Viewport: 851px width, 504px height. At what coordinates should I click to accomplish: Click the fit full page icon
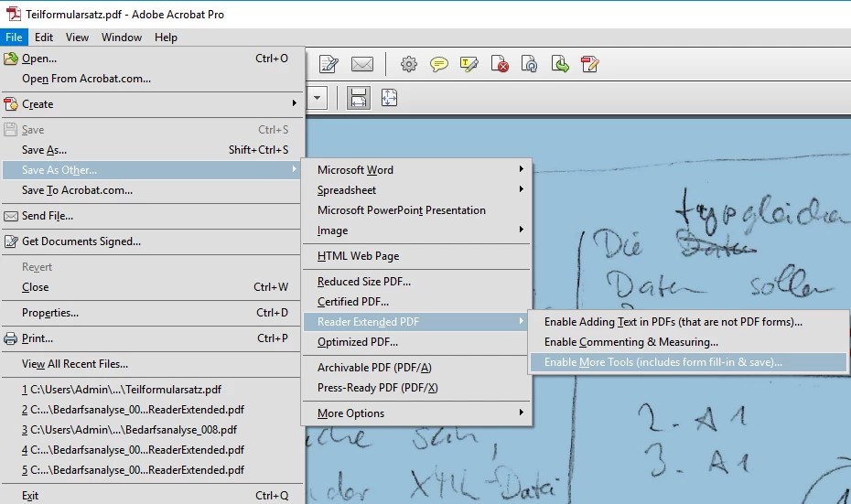click(389, 98)
